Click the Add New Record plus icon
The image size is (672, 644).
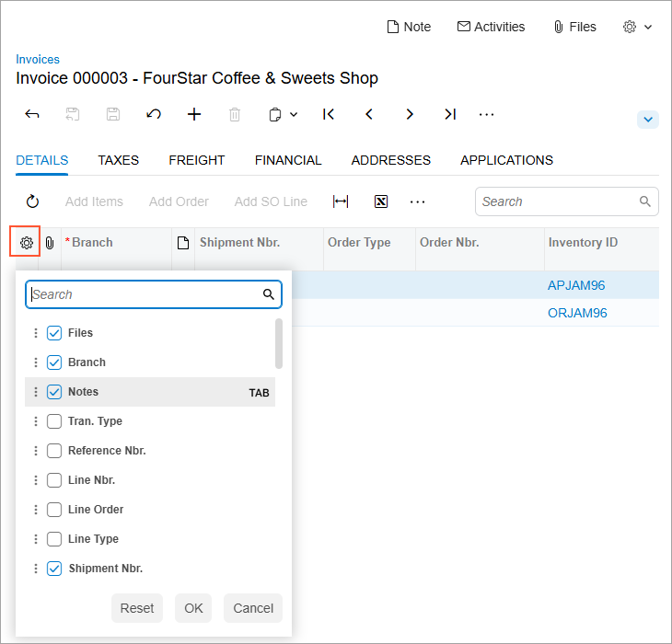pos(194,114)
